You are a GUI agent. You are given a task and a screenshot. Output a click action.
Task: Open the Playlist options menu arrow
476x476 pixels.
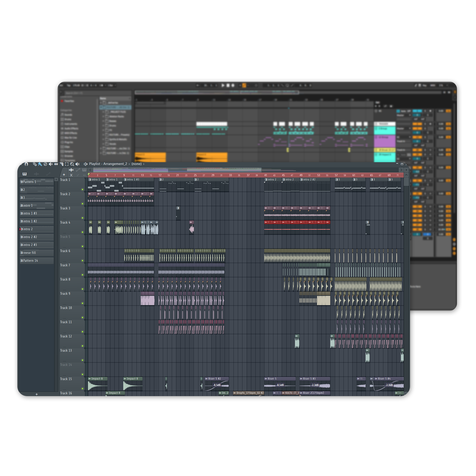pos(85,164)
